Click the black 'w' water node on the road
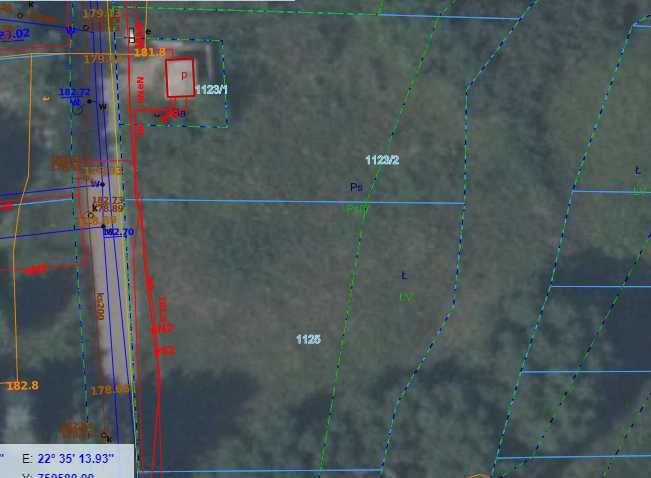 pyautogui.click(x=102, y=107)
